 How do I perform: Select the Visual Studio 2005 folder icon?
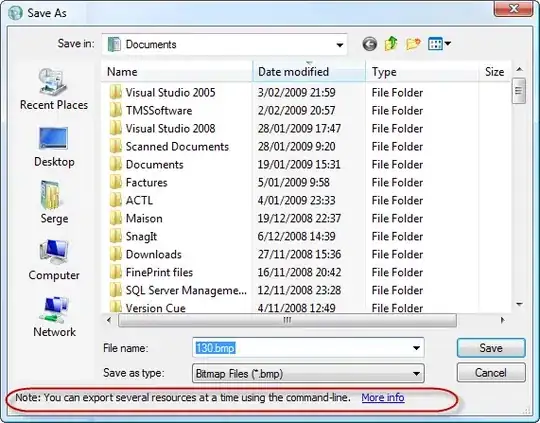[115, 92]
